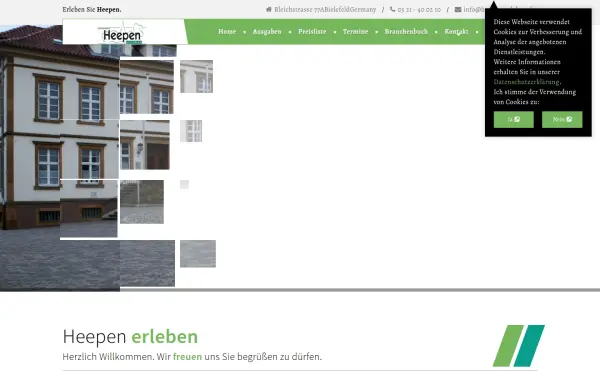
Task: Accept cookies with the Ja button
Action: [514, 119]
